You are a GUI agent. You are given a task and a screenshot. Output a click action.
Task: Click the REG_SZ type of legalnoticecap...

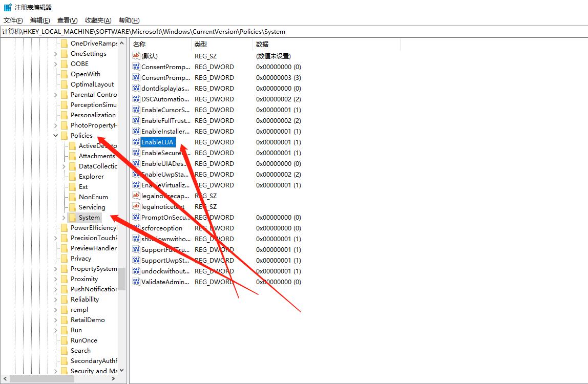pyautogui.click(x=205, y=196)
